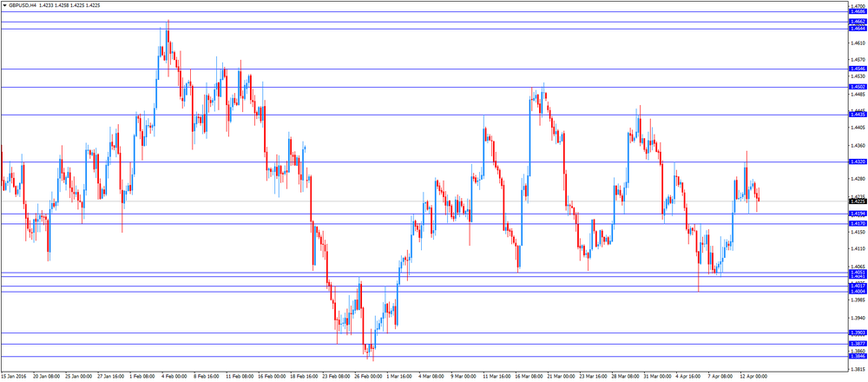Click the 4 Feb 00:00 time label
The height and width of the screenshot is (382, 868).
point(173,376)
